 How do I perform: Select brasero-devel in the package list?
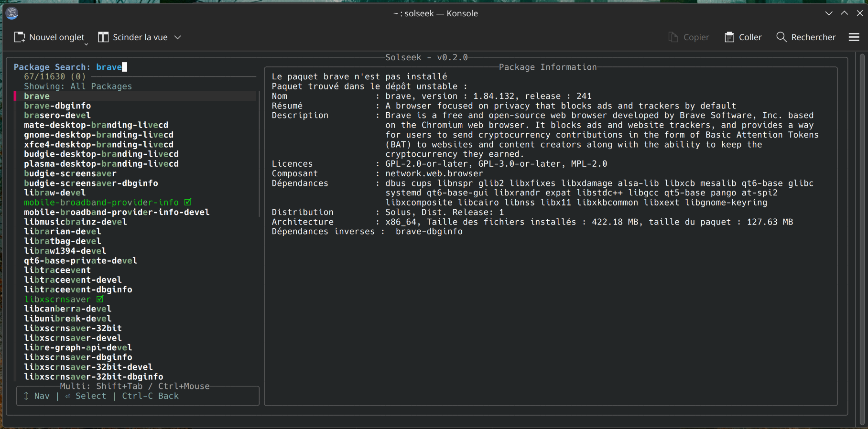tap(57, 116)
